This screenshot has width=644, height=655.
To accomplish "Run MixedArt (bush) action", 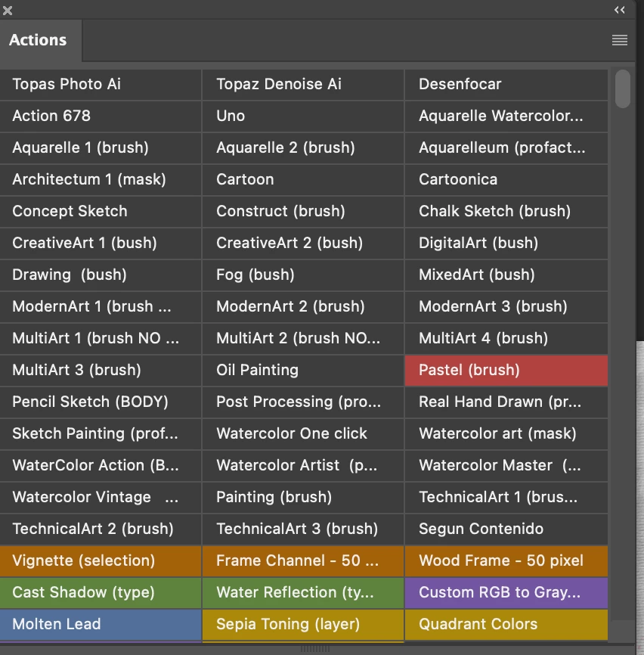I will point(506,275).
